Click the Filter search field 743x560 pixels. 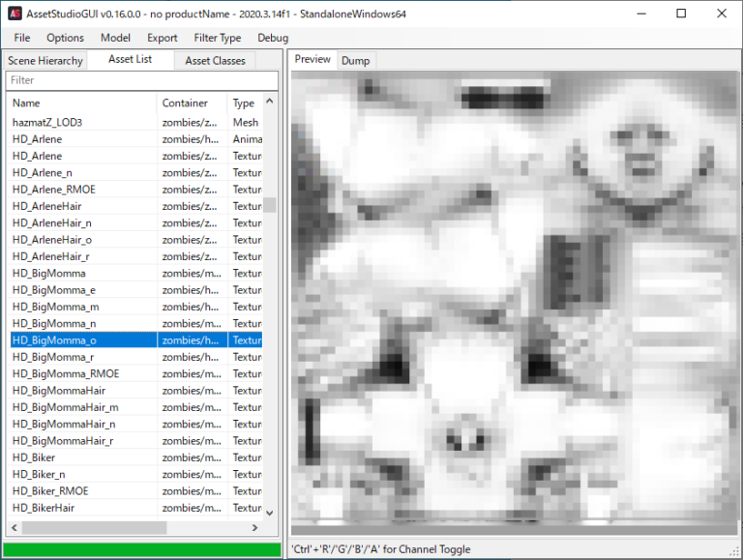[141, 80]
